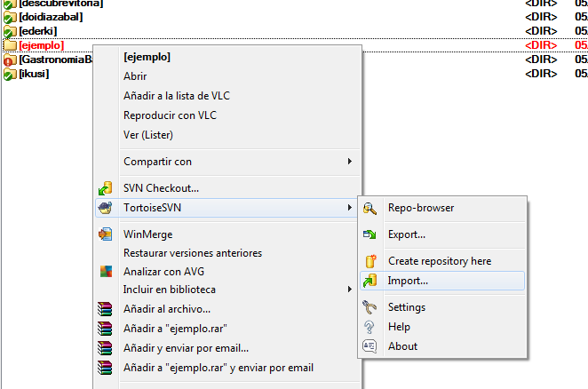Screen dimensions: 588x389
Task: Expand the Incluir en biblioteca submenu arrow
Action: click(350, 290)
